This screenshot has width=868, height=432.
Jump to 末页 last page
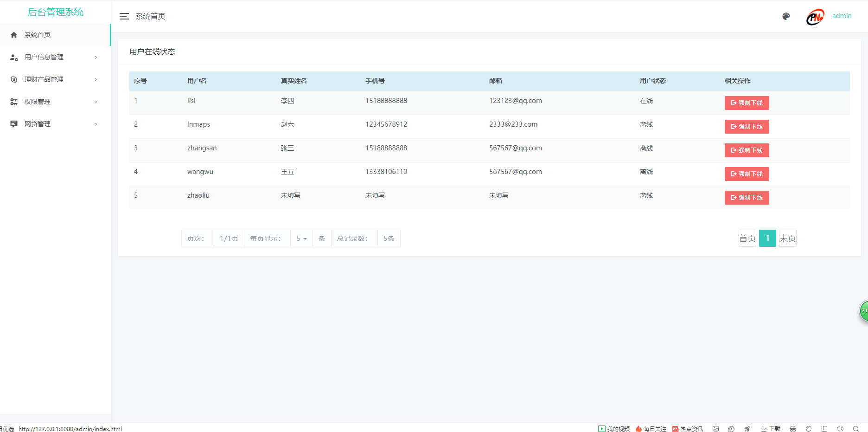coord(787,239)
